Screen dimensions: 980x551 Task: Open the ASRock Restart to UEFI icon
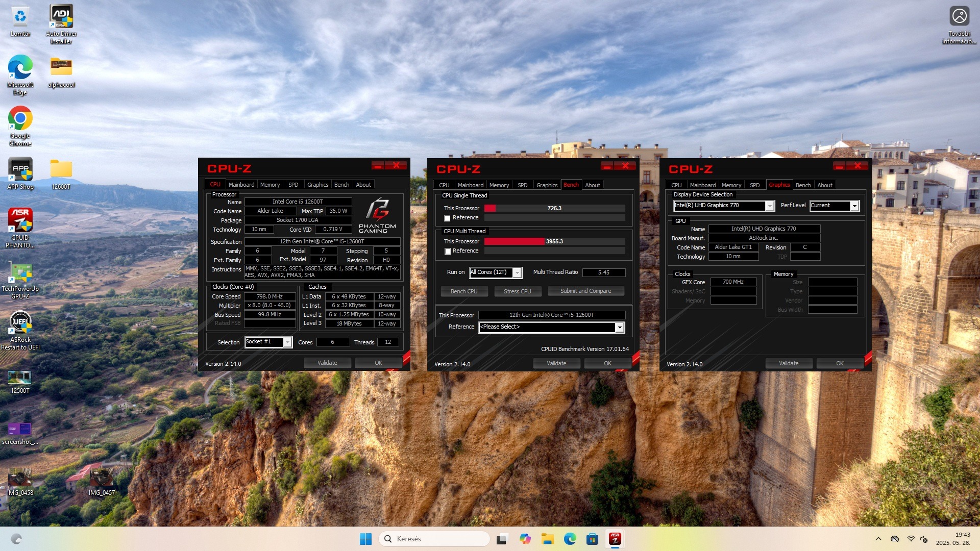point(20,331)
